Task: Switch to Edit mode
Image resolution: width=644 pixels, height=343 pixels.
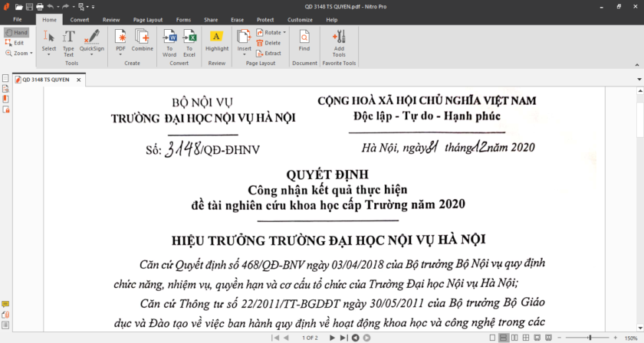Action: [x=15, y=43]
